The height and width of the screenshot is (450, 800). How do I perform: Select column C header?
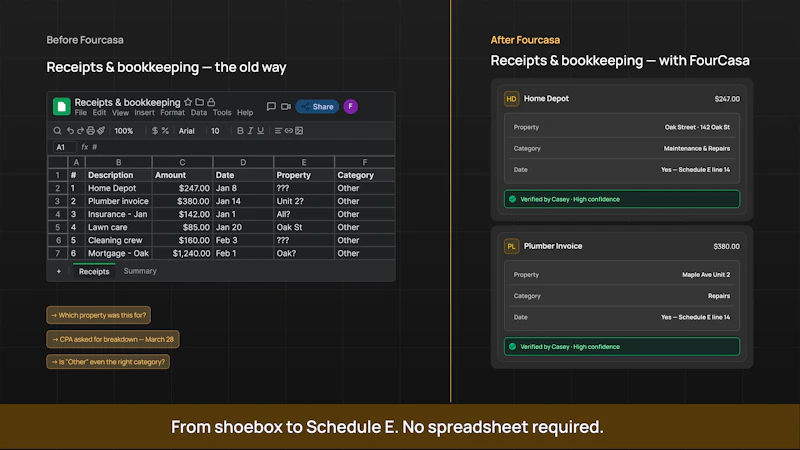coord(182,162)
